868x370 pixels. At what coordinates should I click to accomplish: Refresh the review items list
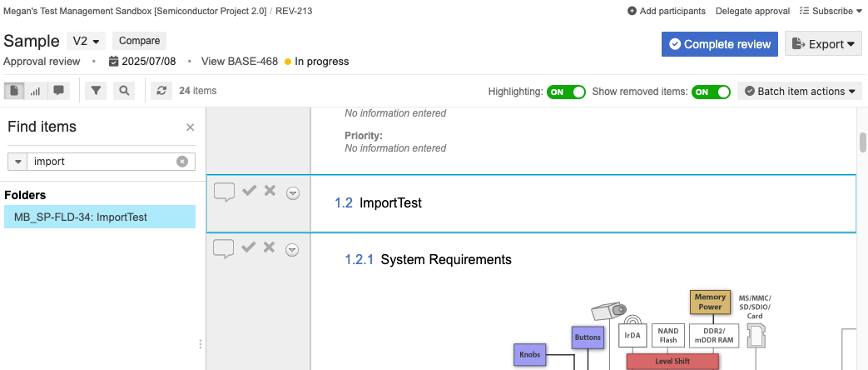point(162,91)
